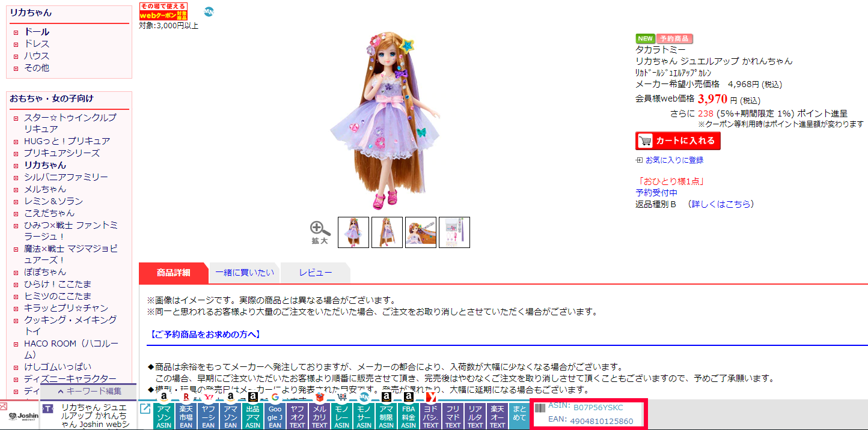Open the シルバニアファミリー category
The width and height of the screenshot is (868, 430).
(x=66, y=177)
